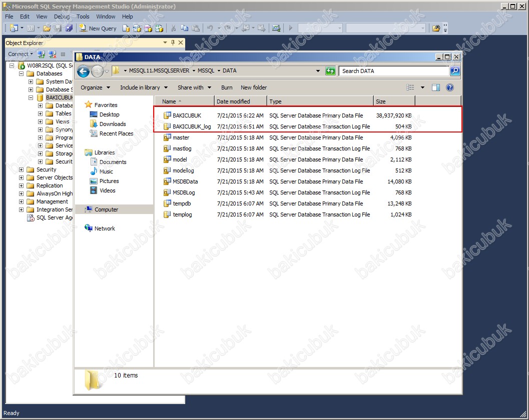The width and height of the screenshot is (529, 420).
Task: Sort files by the Size column header
Action: point(394,101)
